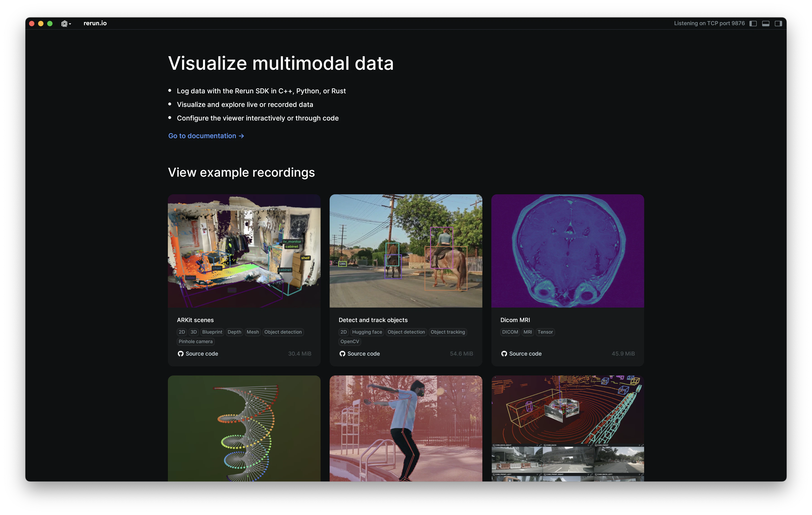812x515 pixels.
Task: Toggle the right selection panel
Action: coord(778,24)
